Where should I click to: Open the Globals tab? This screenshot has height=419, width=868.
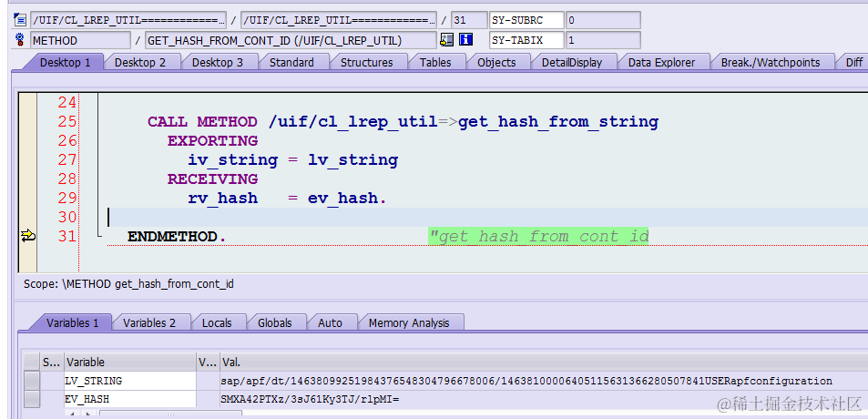pos(274,322)
